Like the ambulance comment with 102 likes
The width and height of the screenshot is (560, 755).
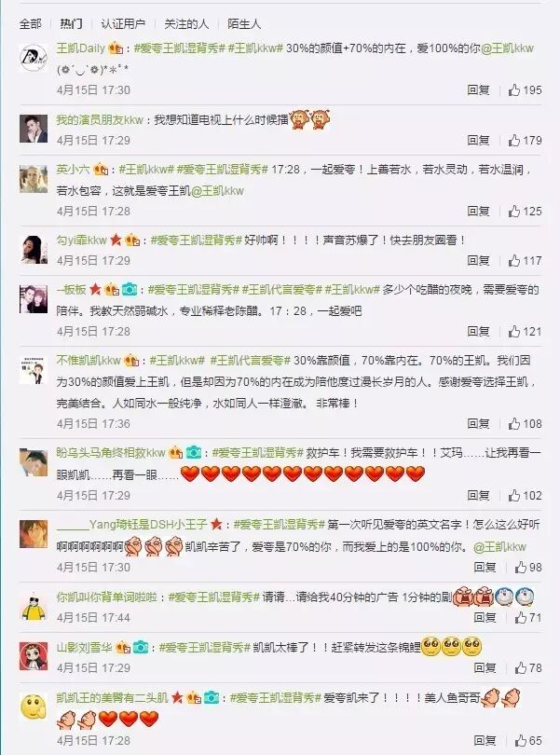point(514,496)
